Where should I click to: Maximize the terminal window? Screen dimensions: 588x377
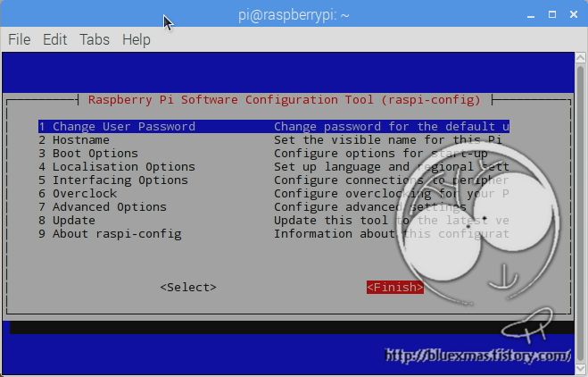(552, 14)
